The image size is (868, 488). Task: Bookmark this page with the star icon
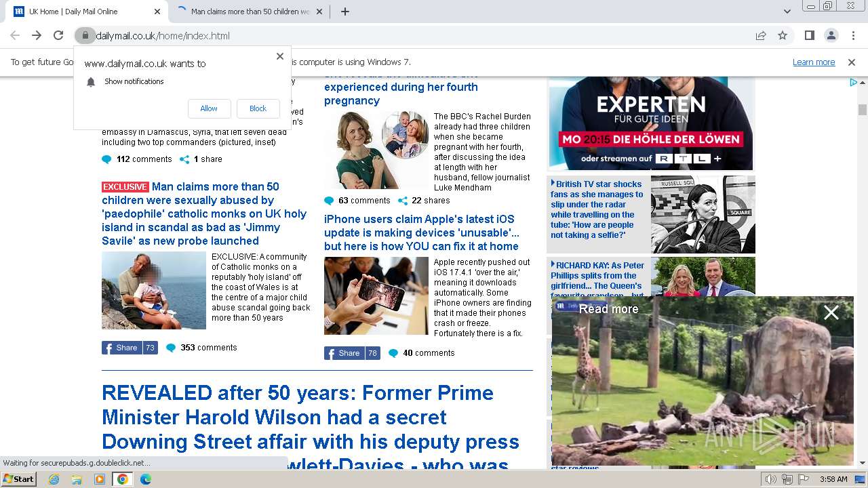(x=783, y=35)
